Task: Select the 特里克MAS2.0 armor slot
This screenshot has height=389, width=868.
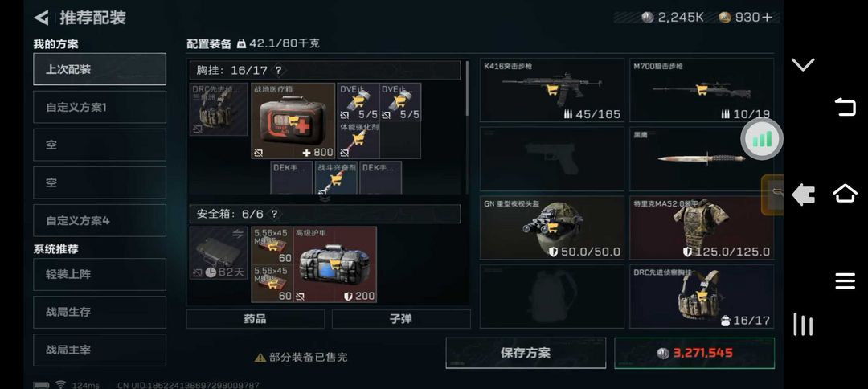Action: click(x=702, y=227)
